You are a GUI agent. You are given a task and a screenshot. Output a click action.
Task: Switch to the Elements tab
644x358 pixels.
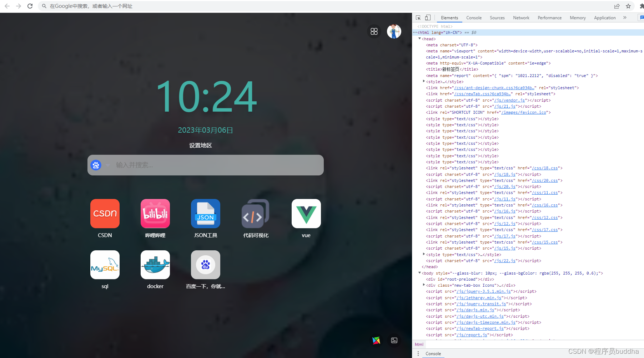(x=449, y=18)
